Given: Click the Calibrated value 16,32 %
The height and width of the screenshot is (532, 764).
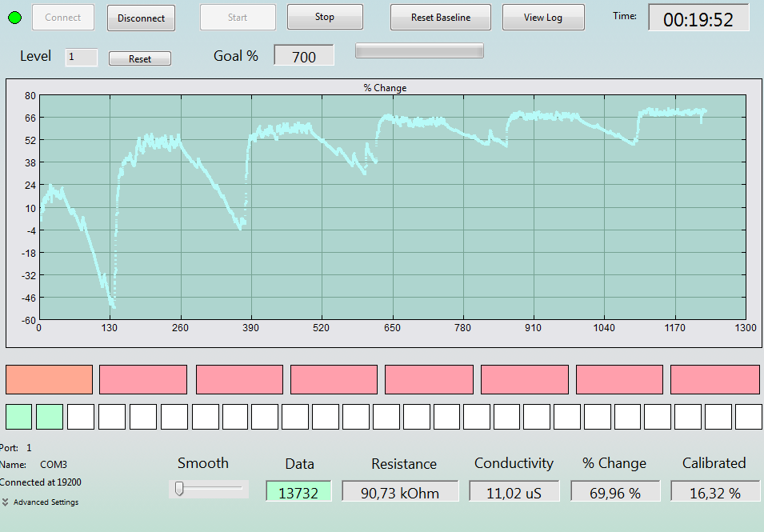Looking at the screenshot, I should 715,491.
